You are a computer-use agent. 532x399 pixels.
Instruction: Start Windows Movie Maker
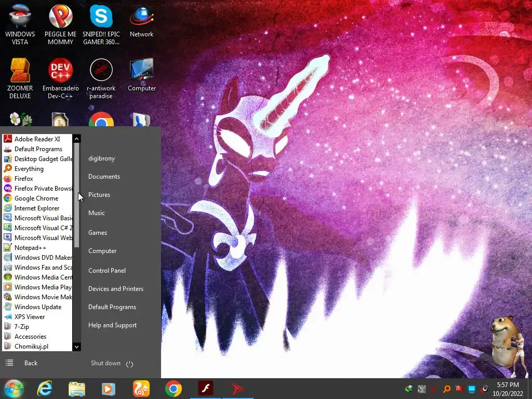pyautogui.click(x=37, y=297)
